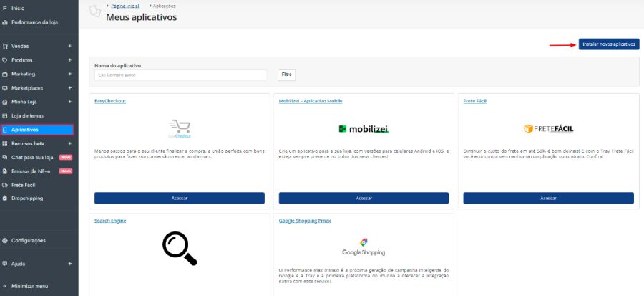This screenshot has height=296, width=644.
Task: Open Performance da loja menu item
Action: click(x=34, y=22)
